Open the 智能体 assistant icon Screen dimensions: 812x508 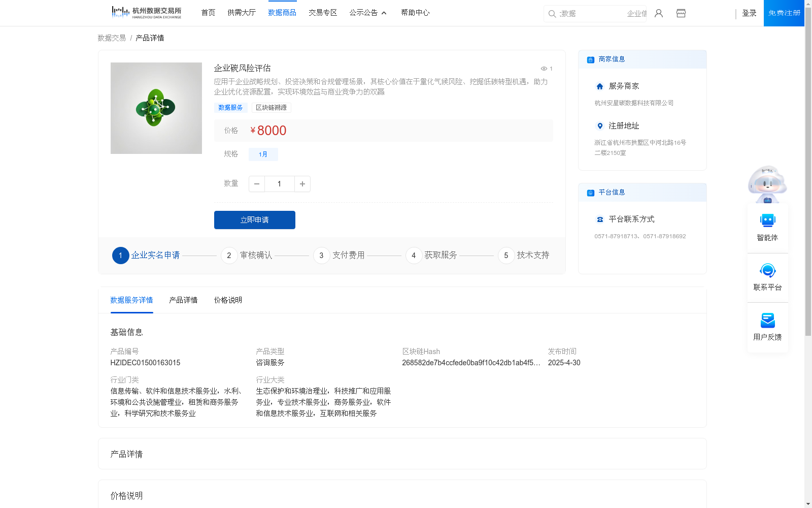pyautogui.click(x=768, y=220)
